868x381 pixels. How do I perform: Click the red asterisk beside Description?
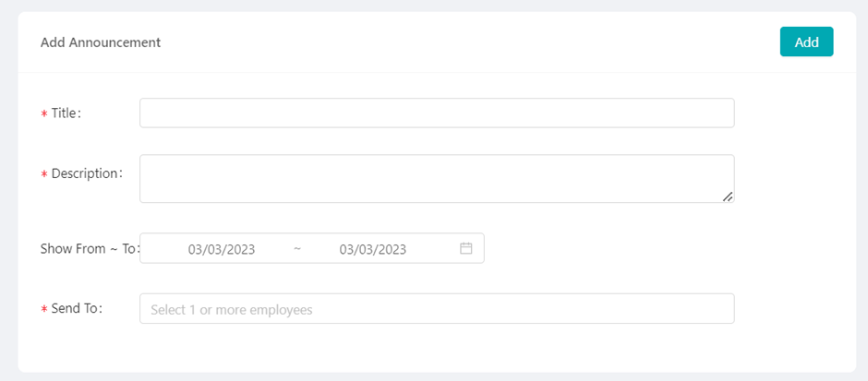point(43,173)
